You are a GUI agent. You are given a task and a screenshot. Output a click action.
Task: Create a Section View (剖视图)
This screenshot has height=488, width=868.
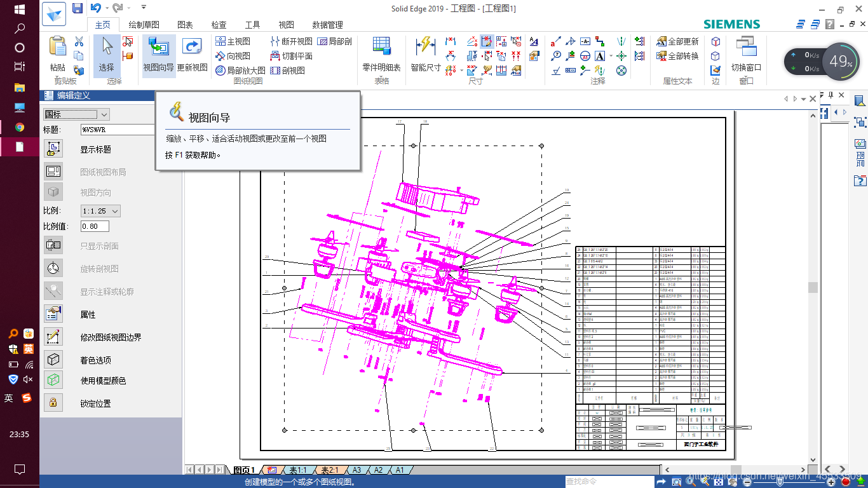point(288,71)
